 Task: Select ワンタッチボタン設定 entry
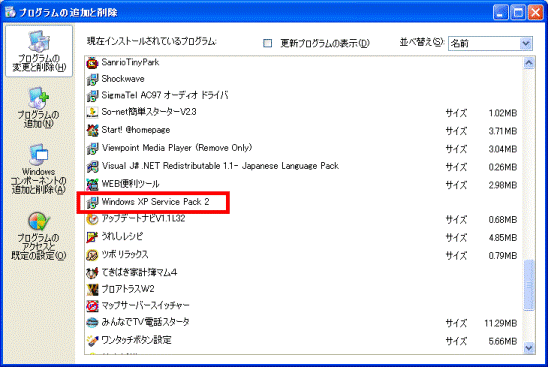pyautogui.click(x=136, y=340)
